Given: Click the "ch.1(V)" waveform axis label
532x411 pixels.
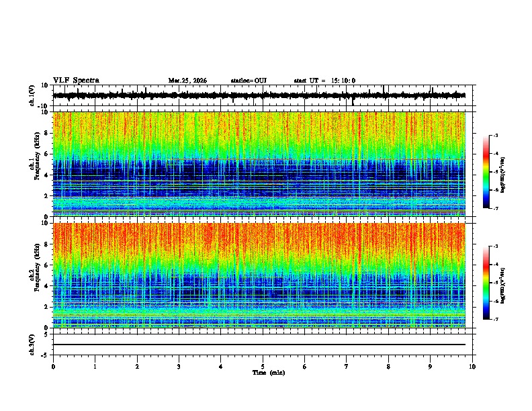Looking at the screenshot, I should (x=32, y=95).
